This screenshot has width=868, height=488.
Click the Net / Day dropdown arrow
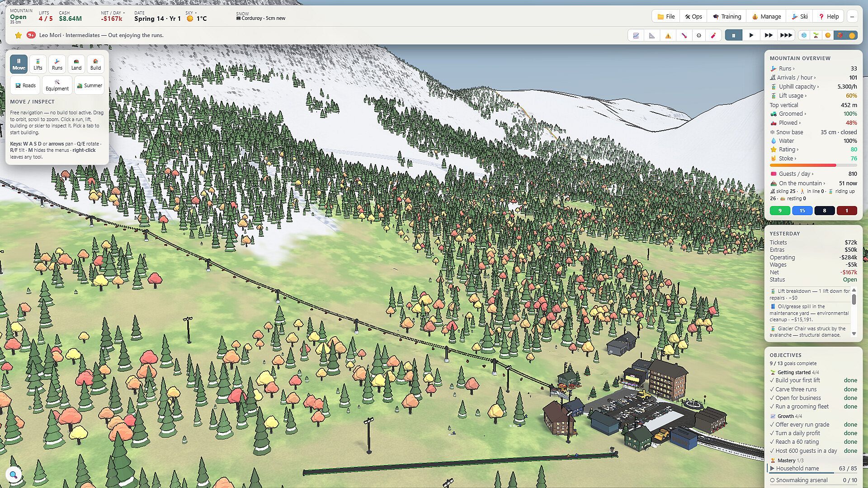click(124, 13)
